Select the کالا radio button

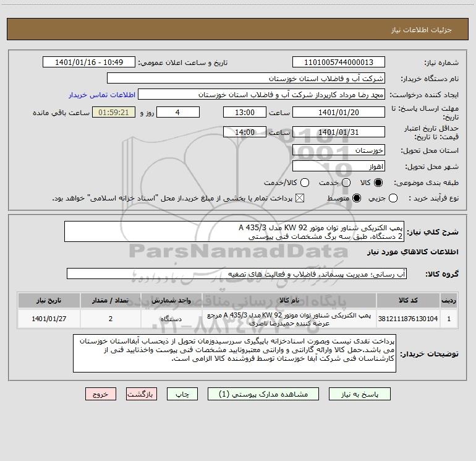point(378,183)
